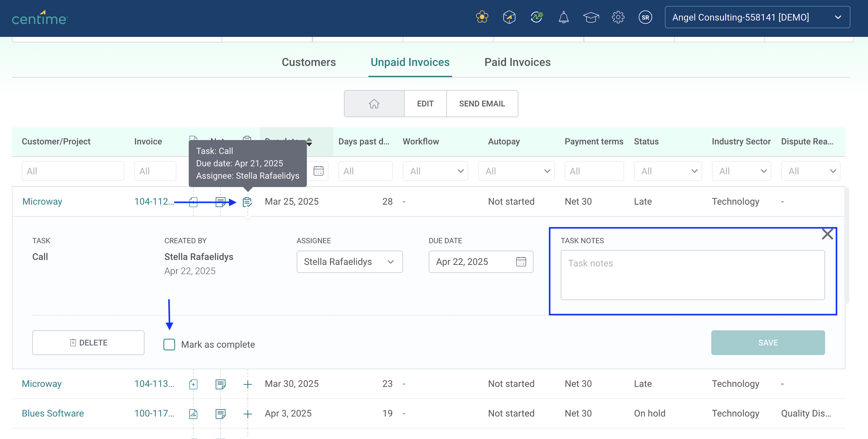Click Quality Dis... dispute reason cell
The image size is (868, 439).
coord(806,413)
